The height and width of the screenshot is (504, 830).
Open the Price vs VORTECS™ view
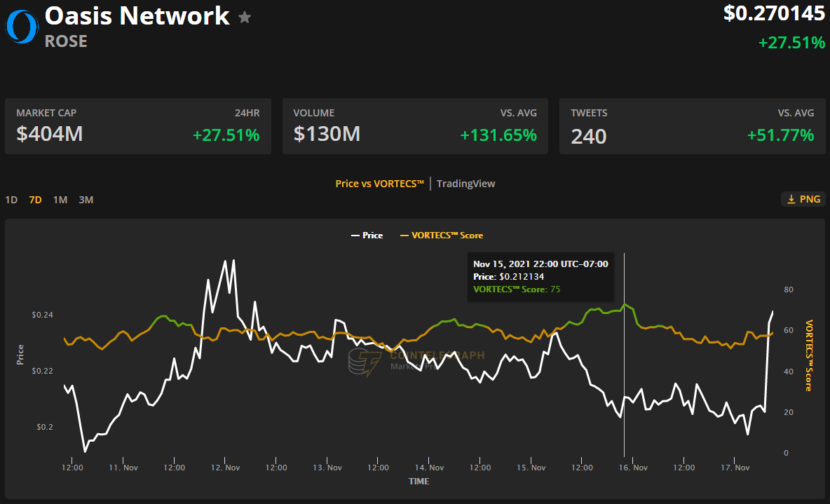coord(379,184)
